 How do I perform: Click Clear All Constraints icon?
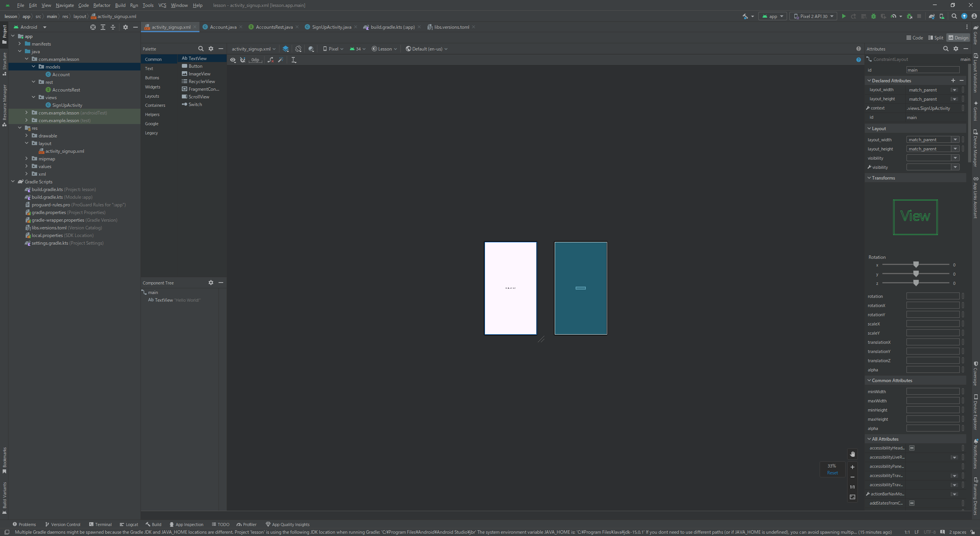tap(271, 60)
